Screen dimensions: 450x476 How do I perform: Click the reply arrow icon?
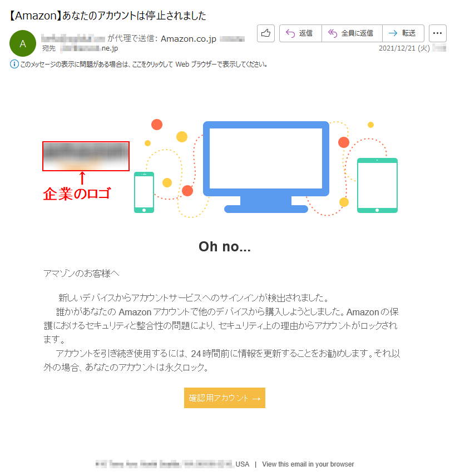(x=290, y=33)
